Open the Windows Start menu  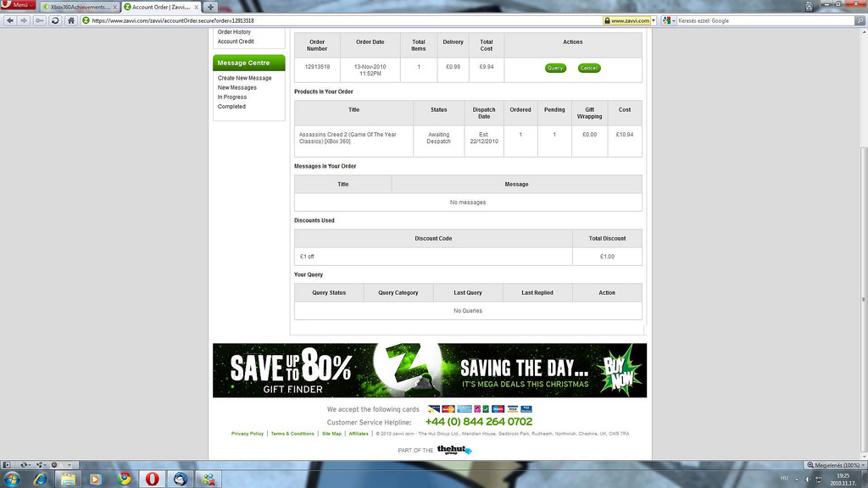pyautogui.click(x=12, y=480)
